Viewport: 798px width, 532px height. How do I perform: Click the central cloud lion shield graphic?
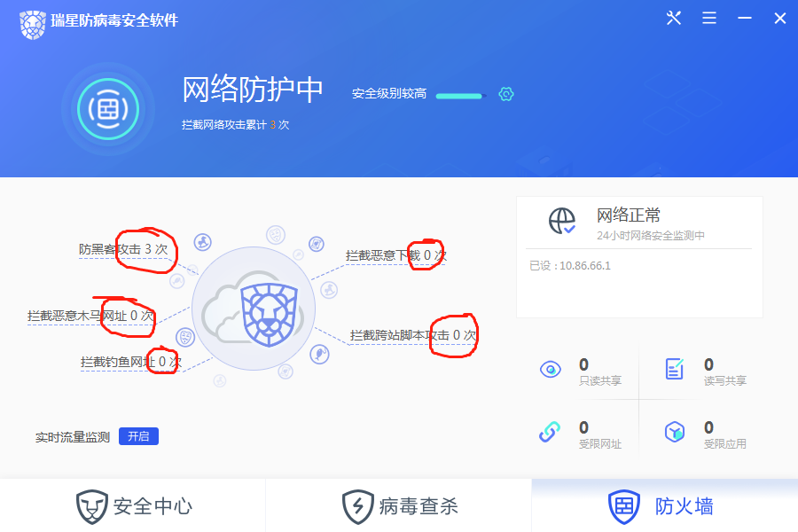254,309
